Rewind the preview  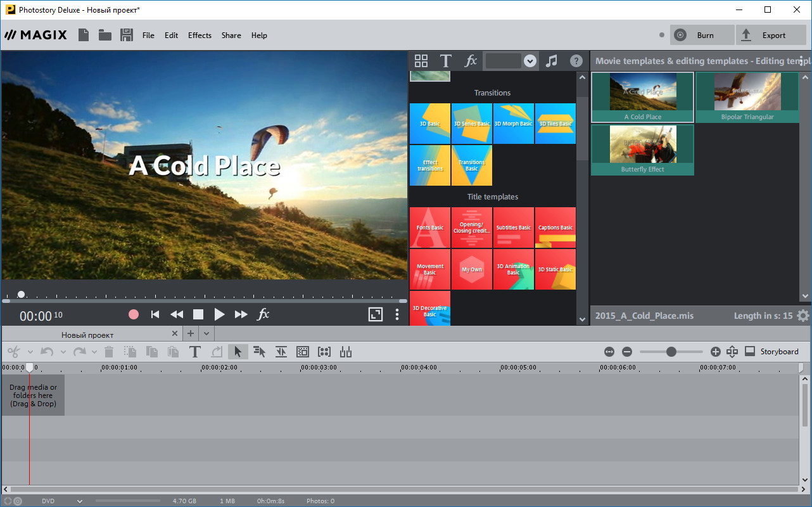coord(177,314)
